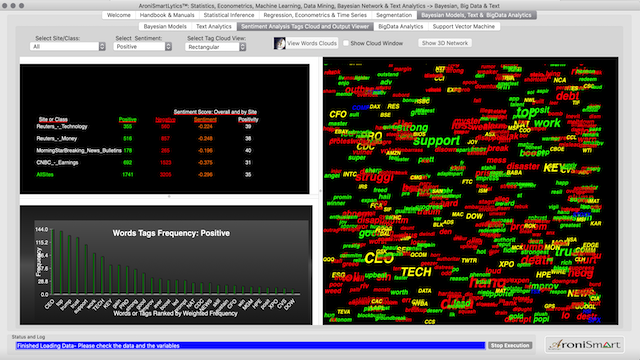Switch to Text Analytics sub-tab
The width and height of the screenshot is (640, 360).
click(214, 27)
